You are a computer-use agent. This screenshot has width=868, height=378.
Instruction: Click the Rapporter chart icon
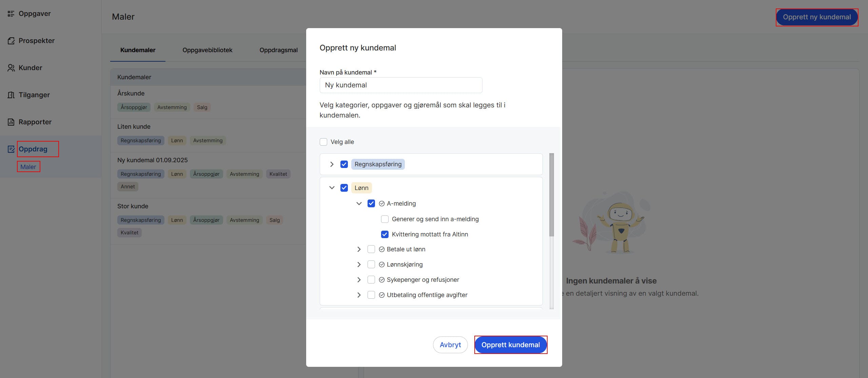click(x=11, y=122)
